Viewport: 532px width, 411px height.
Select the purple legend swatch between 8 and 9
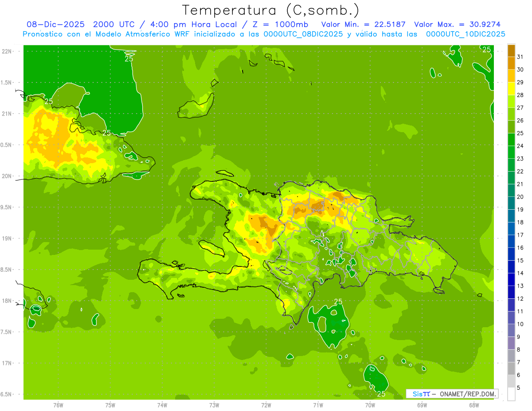pyautogui.click(x=511, y=343)
